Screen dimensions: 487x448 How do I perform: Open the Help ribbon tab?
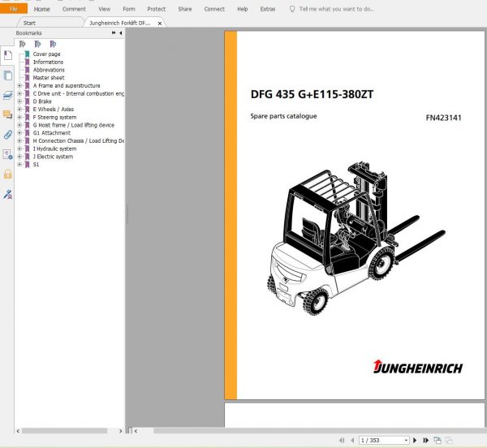tap(242, 9)
